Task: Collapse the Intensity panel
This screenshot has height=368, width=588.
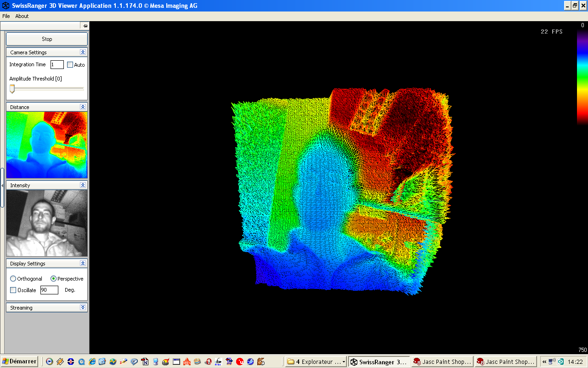Action: pyautogui.click(x=83, y=185)
